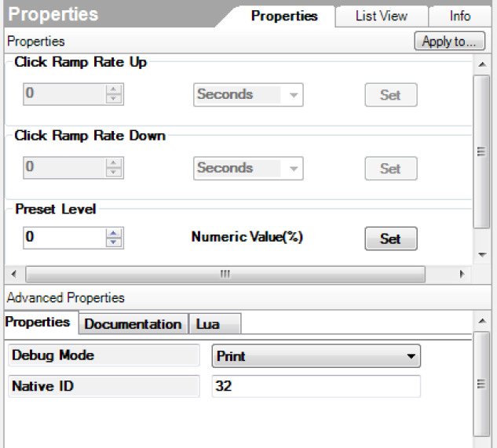
Task: Click Set button for Preset Level
Action: pyautogui.click(x=391, y=239)
